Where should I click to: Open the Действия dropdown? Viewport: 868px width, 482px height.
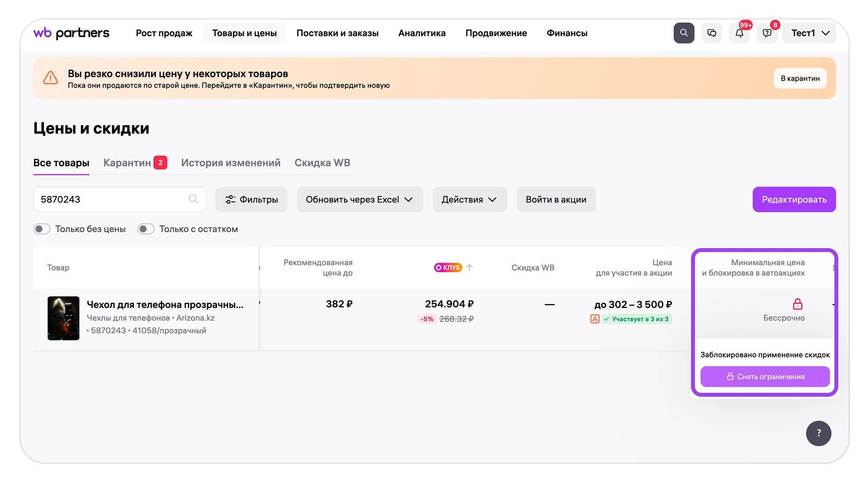point(469,199)
